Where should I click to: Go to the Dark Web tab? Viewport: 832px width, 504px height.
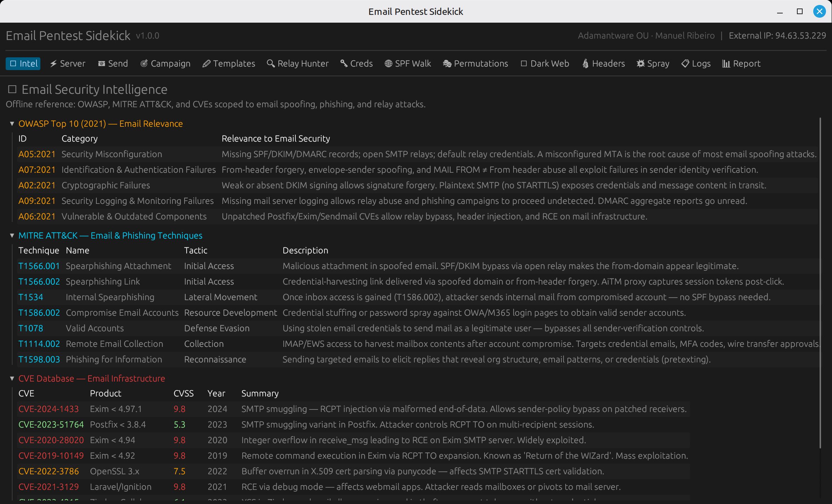coord(545,64)
